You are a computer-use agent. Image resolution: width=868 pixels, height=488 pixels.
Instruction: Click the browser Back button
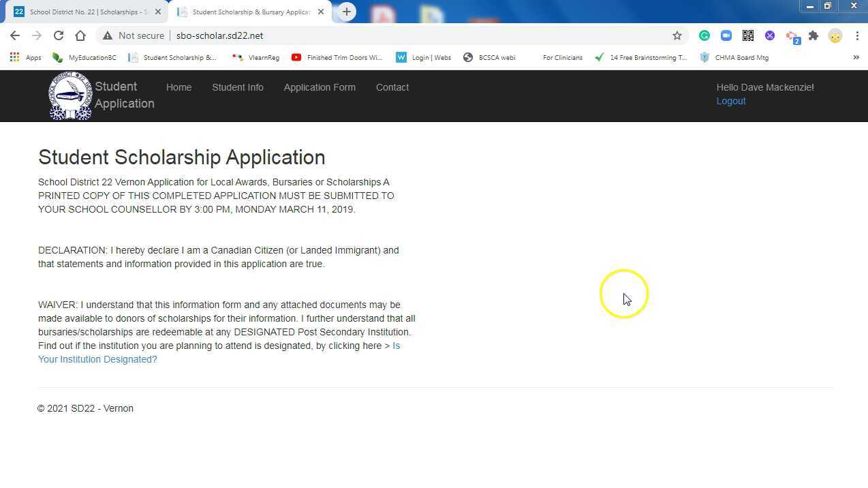point(15,35)
